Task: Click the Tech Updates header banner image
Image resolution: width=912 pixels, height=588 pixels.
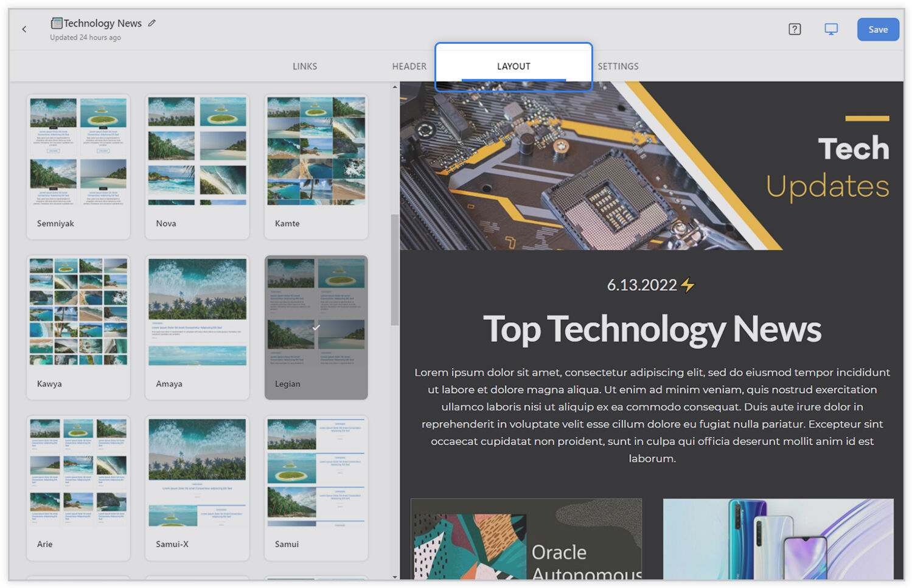Action: [x=652, y=165]
